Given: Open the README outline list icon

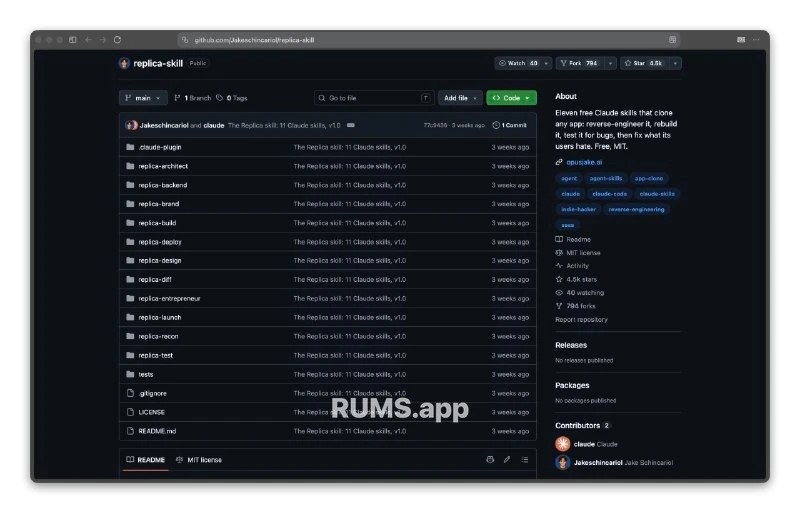Looking at the screenshot, I should 524,459.
